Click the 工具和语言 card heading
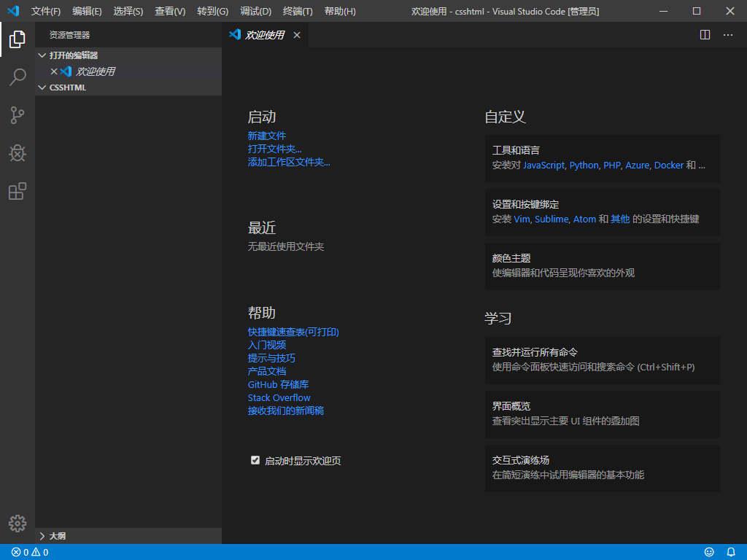The height and width of the screenshot is (560, 747). (516, 150)
